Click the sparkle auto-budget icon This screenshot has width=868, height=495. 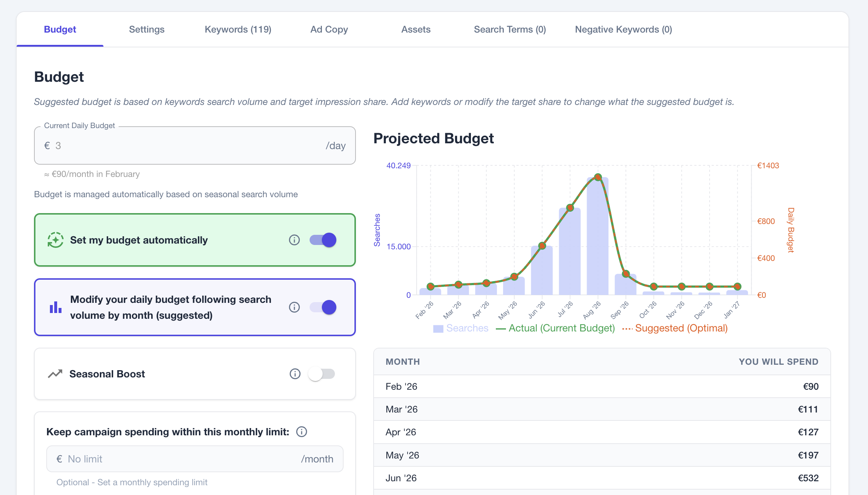tap(55, 240)
